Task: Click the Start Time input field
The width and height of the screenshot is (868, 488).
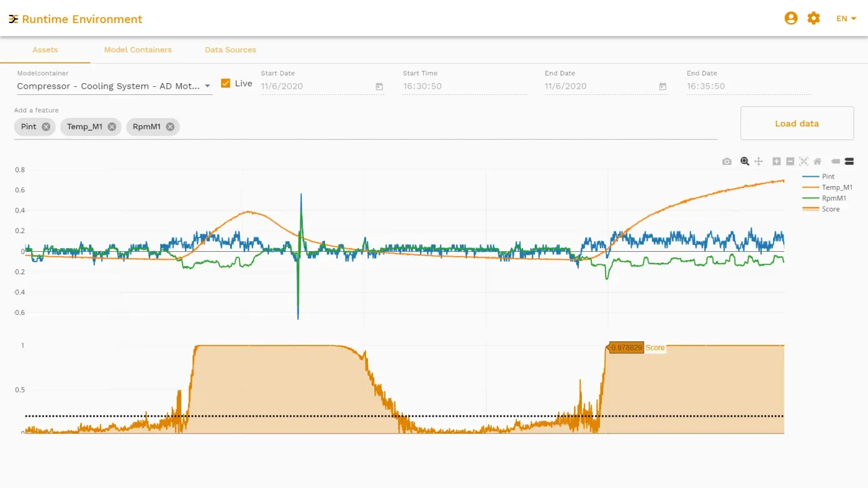Action: click(464, 86)
